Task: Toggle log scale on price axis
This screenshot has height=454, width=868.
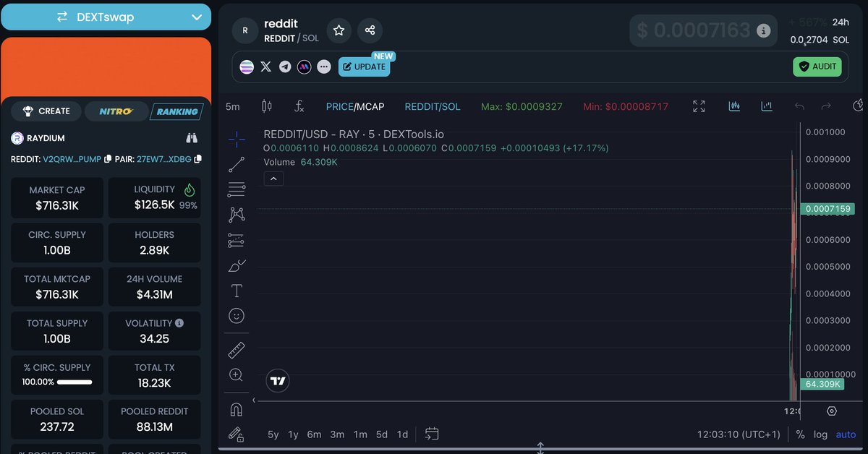Action: 820,434
